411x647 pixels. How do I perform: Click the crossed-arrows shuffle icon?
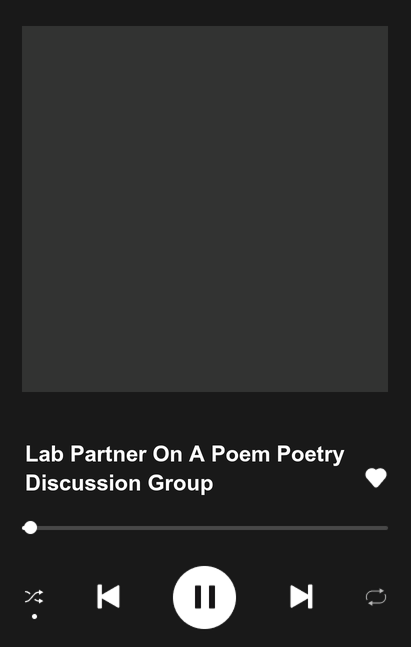[34, 597]
